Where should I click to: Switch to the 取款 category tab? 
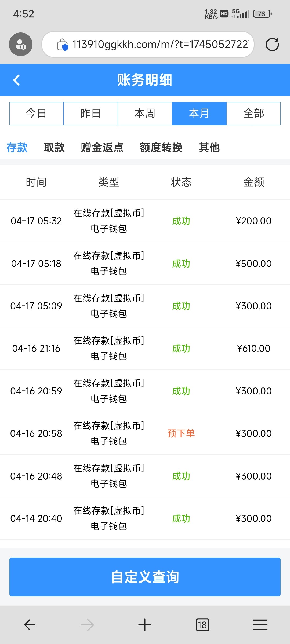point(54,148)
